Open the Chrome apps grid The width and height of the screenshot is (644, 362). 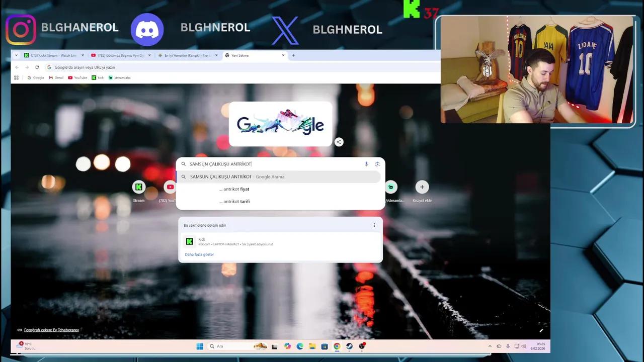coord(16,77)
